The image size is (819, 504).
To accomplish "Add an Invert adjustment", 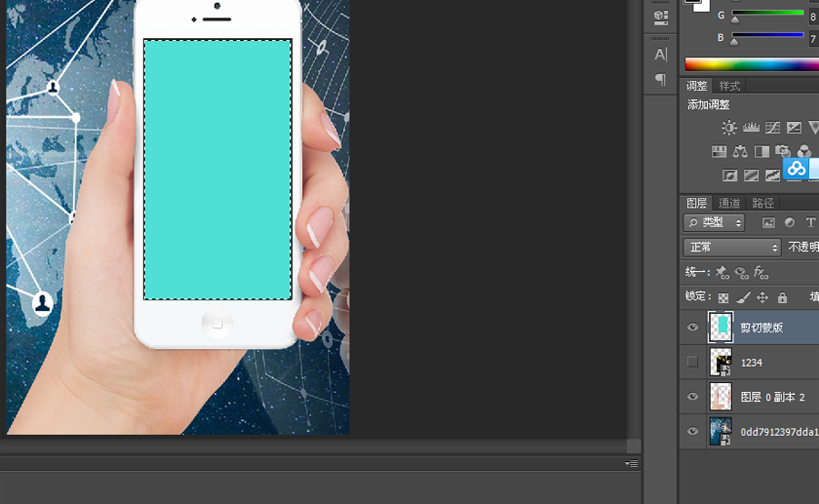I will [730, 176].
